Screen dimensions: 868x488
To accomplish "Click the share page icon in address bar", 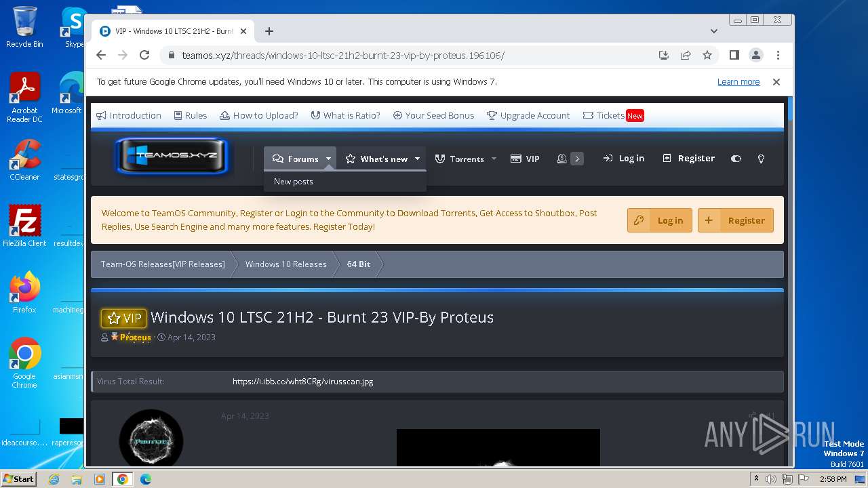I will point(686,55).
